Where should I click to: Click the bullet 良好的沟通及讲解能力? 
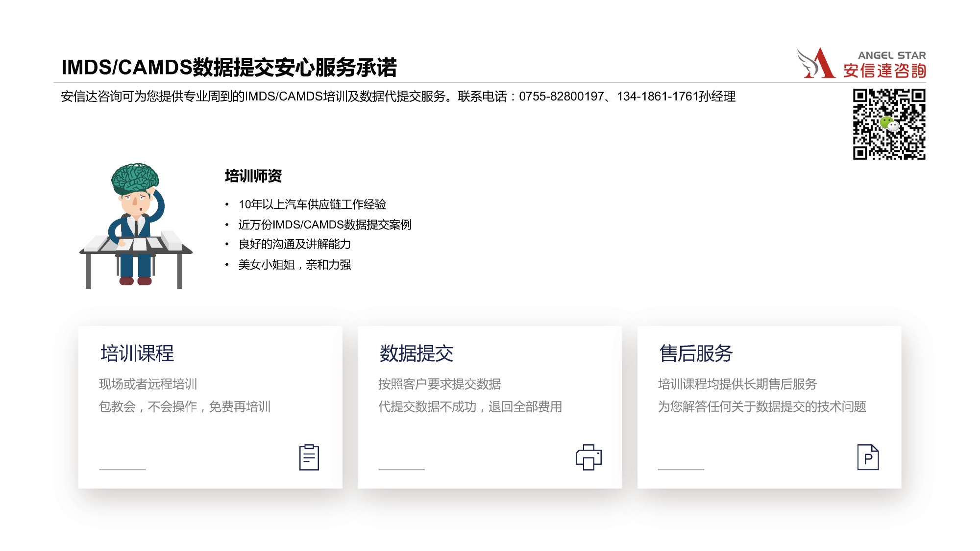[294, 244]
